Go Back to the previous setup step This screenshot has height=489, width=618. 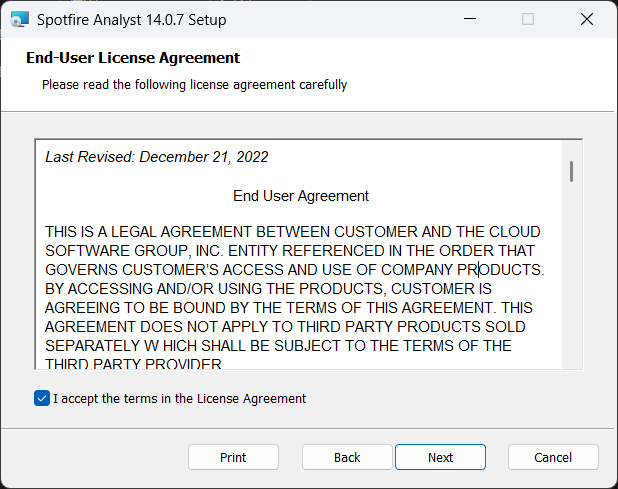pos(347,457)
